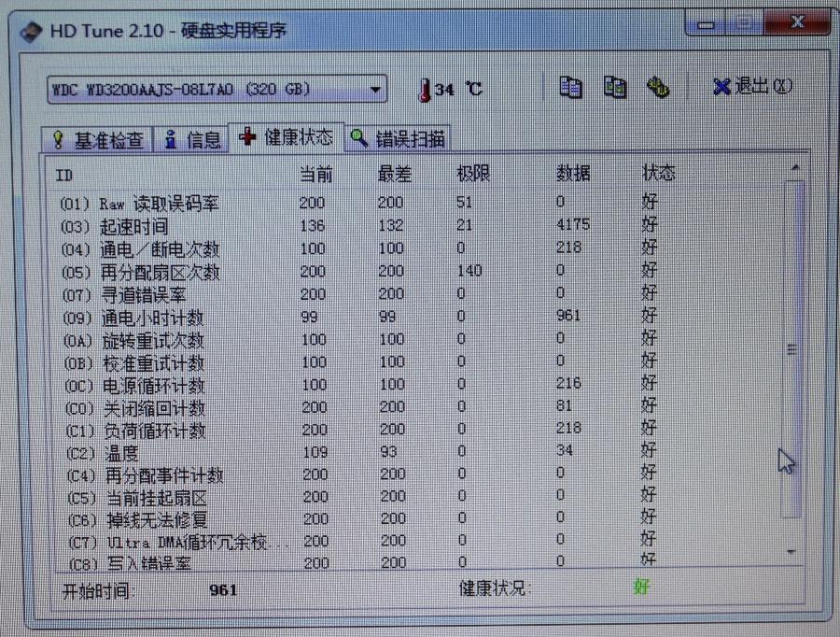Click the 数据 column header
This screenshot has height=637, width=840.
pyautogui.click(x=573, y=173)
